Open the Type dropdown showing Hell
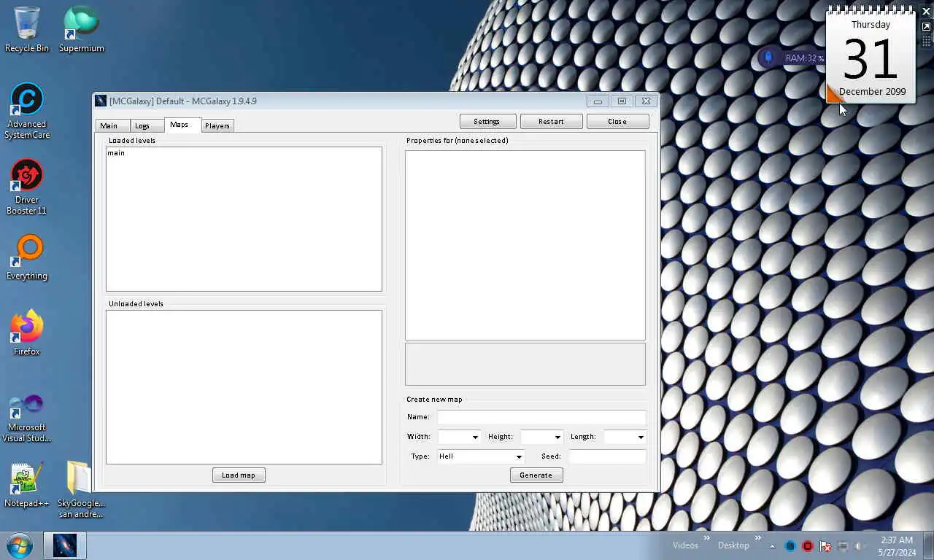Image resolution: width=934 pixels, height=560 pixels. point(481,456)
